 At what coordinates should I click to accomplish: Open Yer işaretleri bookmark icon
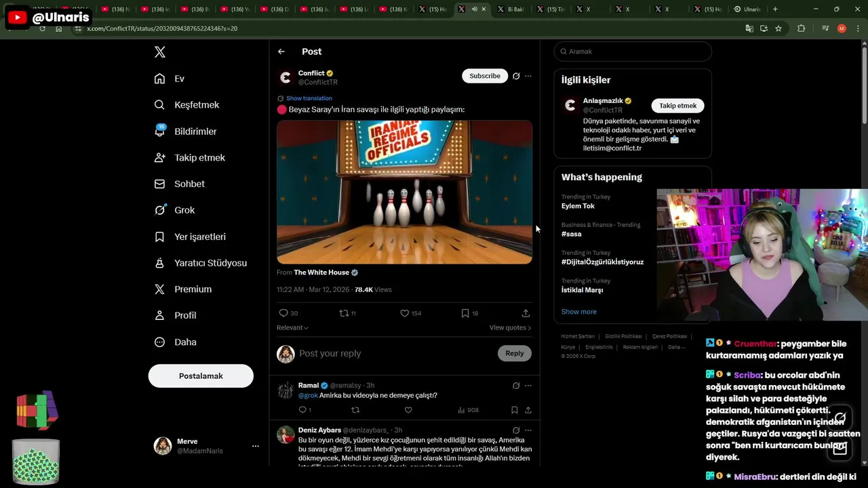coord(159,237)
